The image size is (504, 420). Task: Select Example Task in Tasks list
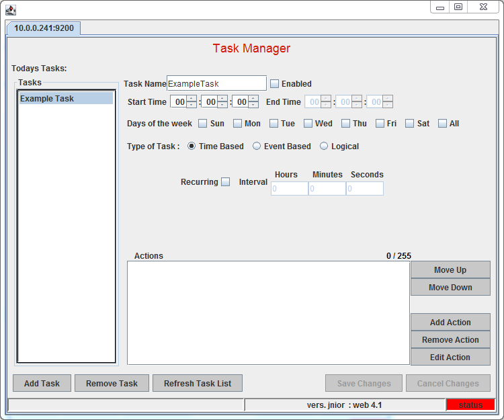click(66, 98)
